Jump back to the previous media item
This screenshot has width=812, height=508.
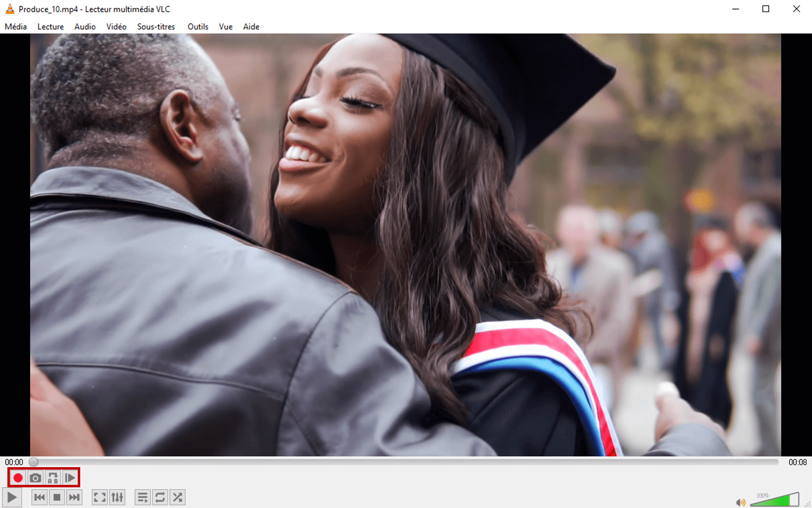click(40, 497)
